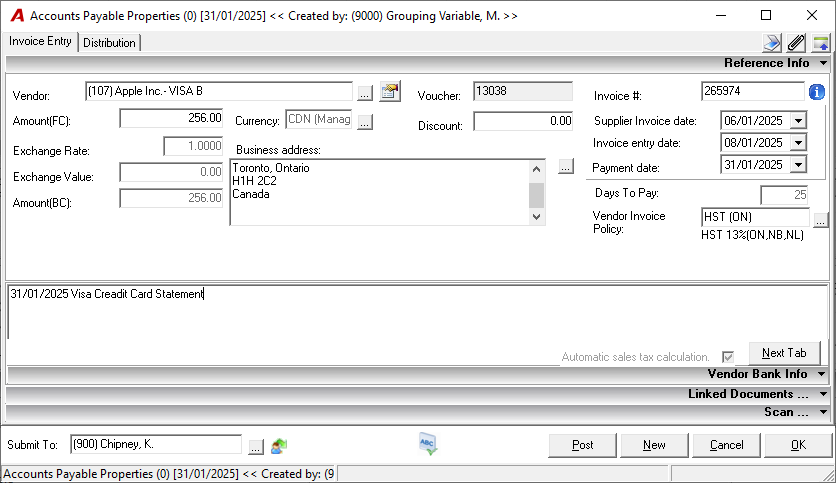
Task: Click the 'H1H 2C2' postal code line
Action: 254,181
